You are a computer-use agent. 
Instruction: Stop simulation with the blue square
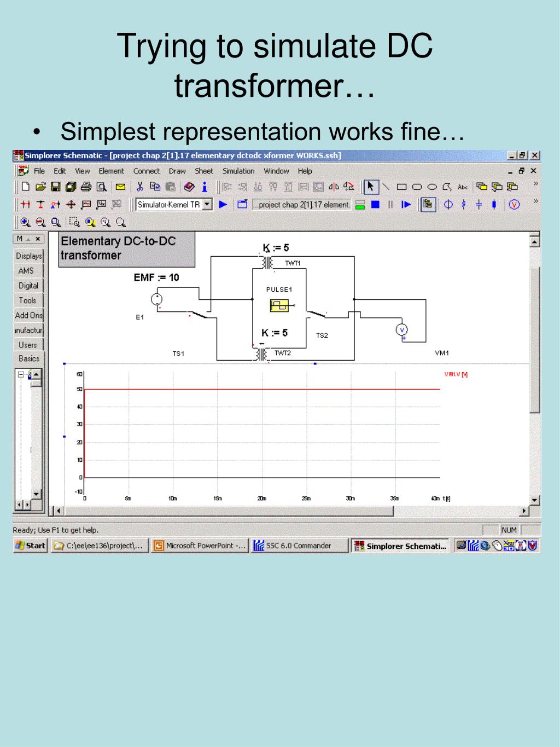click(375, 205)
